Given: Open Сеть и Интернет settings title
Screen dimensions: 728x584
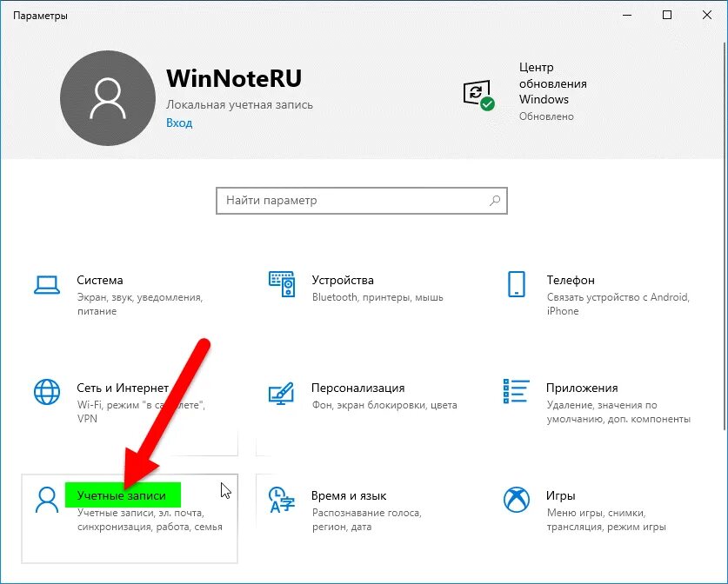Looking at the screenshot, I should tap(123, 388).
